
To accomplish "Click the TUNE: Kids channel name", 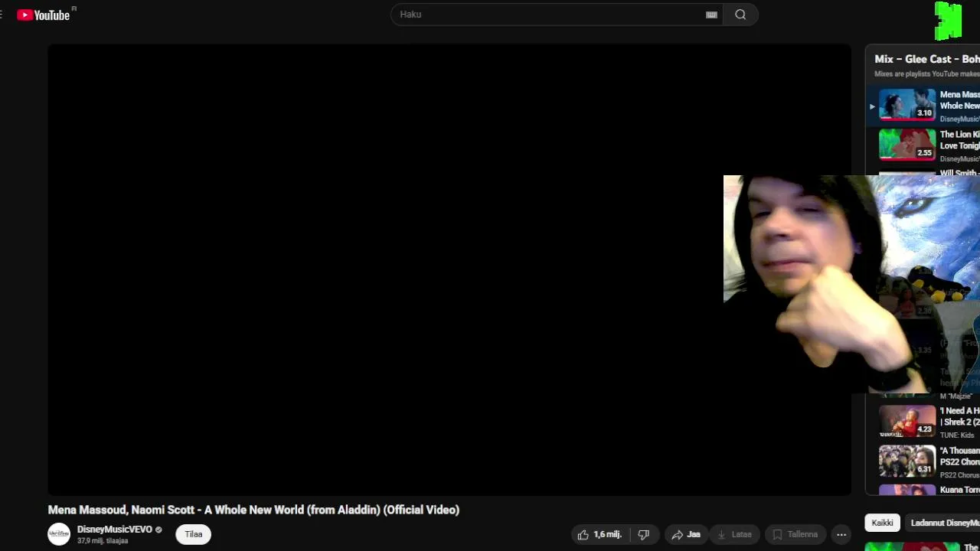I will click(957, 435).
